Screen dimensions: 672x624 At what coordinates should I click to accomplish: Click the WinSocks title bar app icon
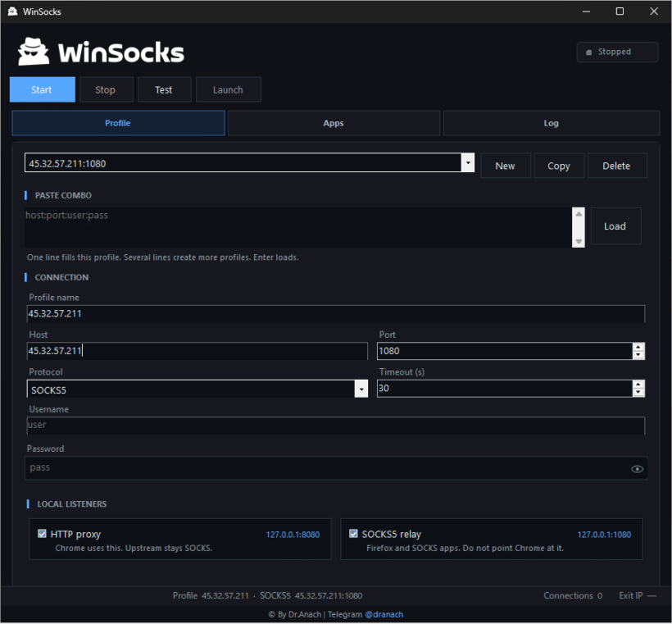[12, 11]
